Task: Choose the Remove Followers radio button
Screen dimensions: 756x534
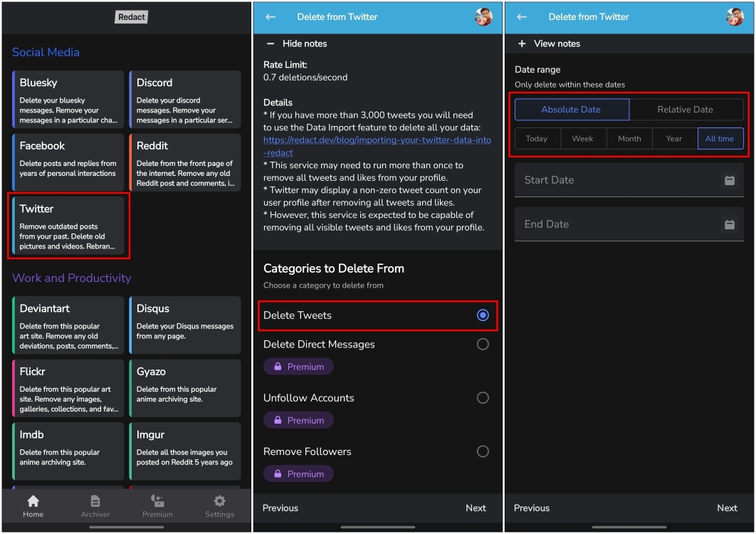Action: pos(483,451)
